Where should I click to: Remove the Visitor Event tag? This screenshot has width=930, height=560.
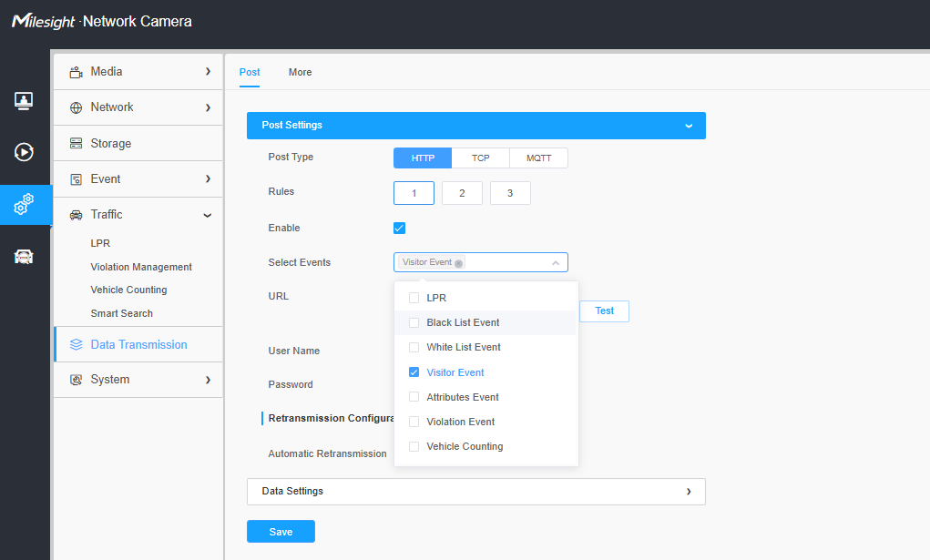pos(458,263)
